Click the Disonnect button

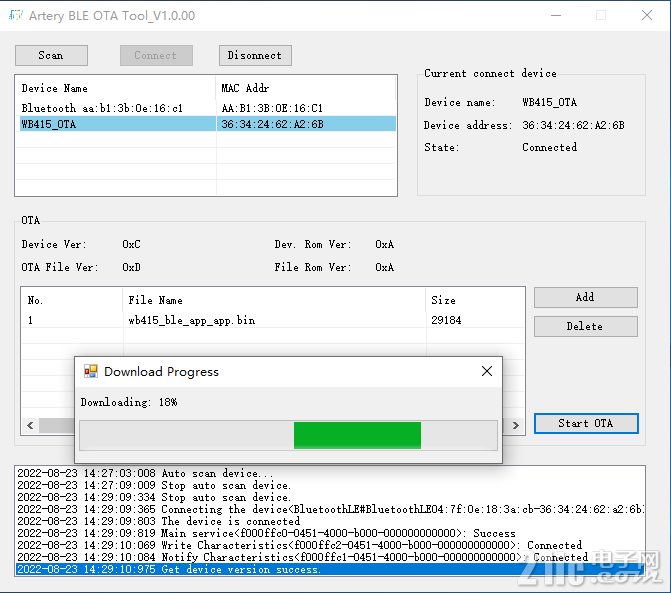click(255, 56)
